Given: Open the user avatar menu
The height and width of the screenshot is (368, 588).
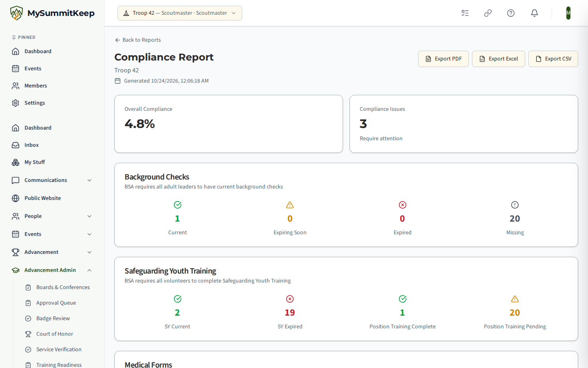Looking at the screenshot, I should pyautogui.click(x=568, y=13).
